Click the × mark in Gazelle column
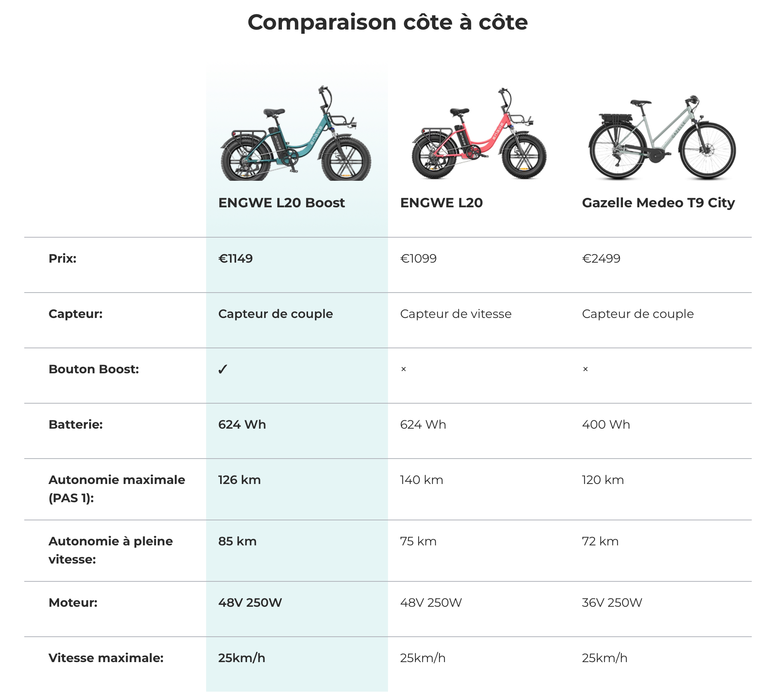Screen dimensions: 776x700 point(585,370)
